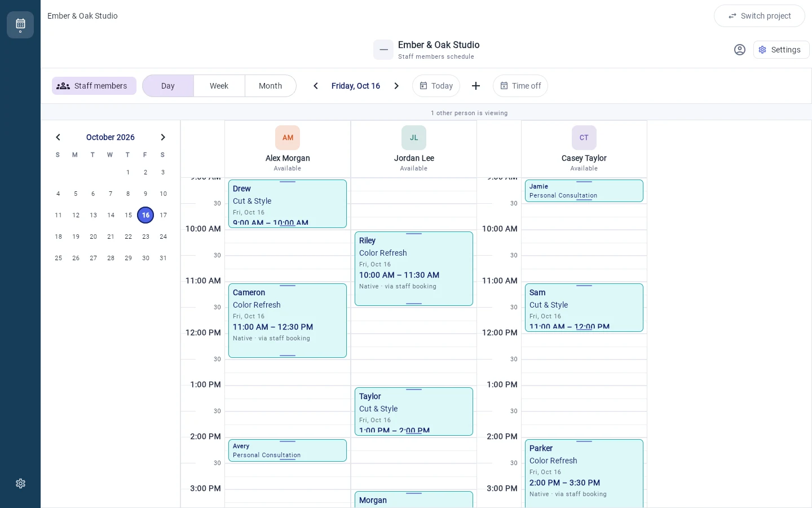
Task: Toggle the Staff members filter
Action: (94, 86)
